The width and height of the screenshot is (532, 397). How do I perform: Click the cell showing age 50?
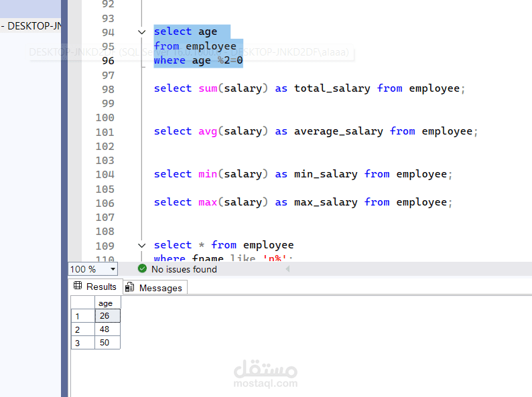pos(107,343)
